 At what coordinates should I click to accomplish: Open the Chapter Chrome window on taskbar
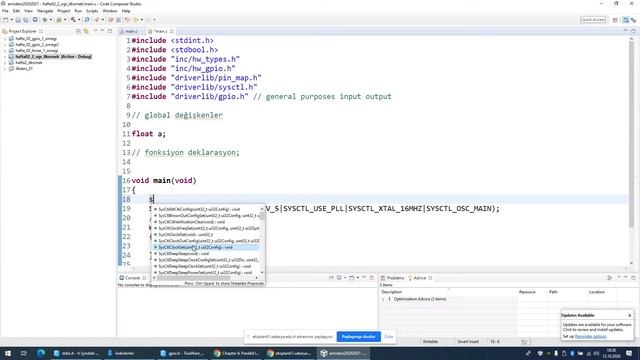[x=237, y=353]
